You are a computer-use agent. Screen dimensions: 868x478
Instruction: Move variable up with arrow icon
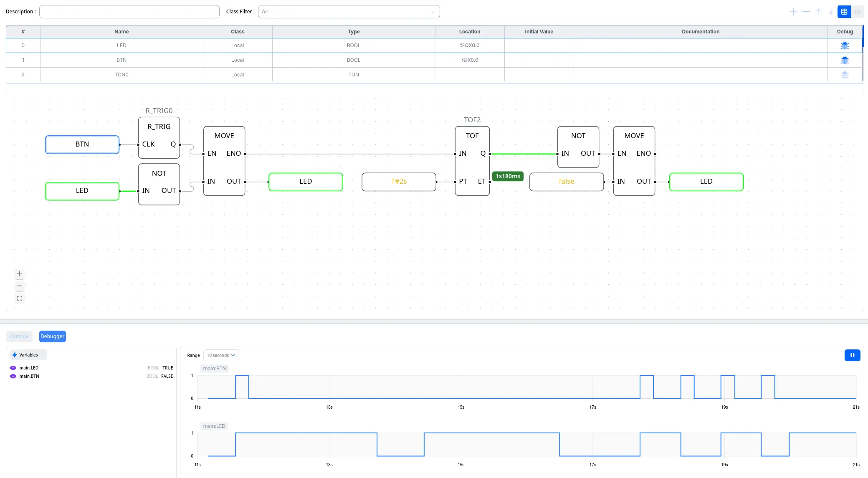(x=819, y=12)
